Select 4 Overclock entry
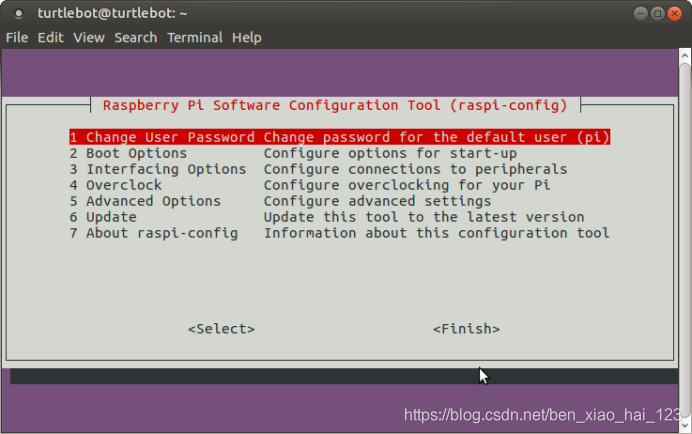Screen dimensions: 692x434 310,185
